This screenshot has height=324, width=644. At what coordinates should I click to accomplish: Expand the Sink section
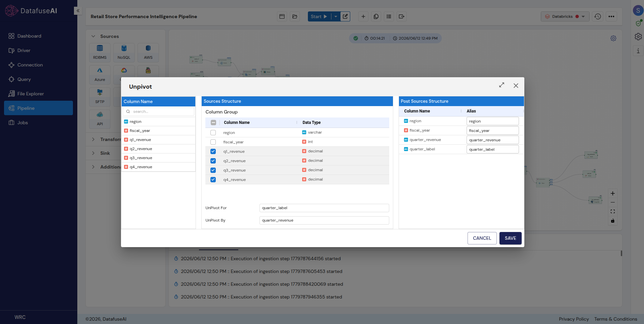93,153
